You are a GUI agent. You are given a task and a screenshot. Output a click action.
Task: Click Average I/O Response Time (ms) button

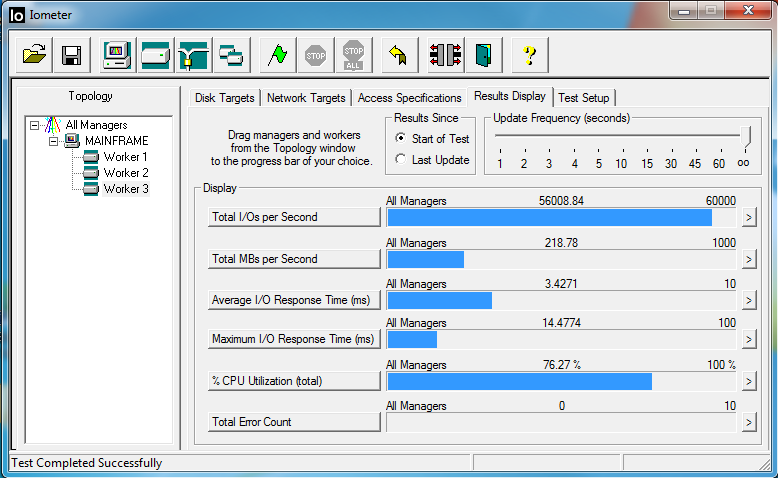[x=294, y=300]
